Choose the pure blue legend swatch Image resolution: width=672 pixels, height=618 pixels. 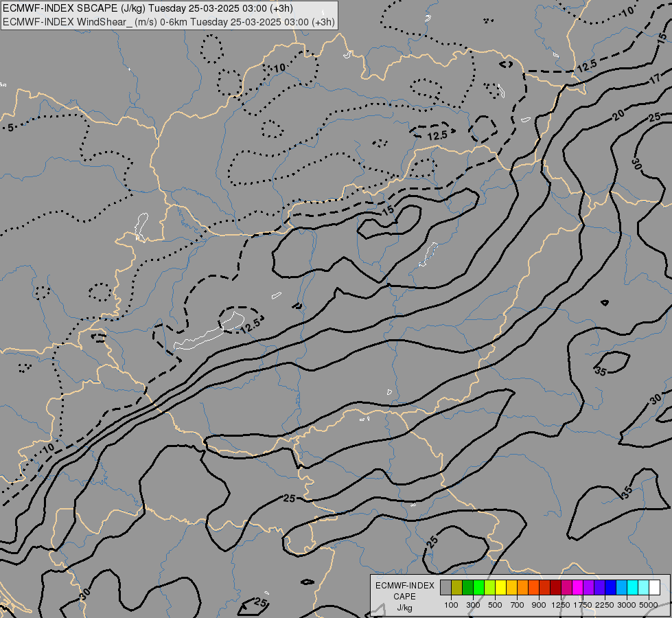[610, 588]
